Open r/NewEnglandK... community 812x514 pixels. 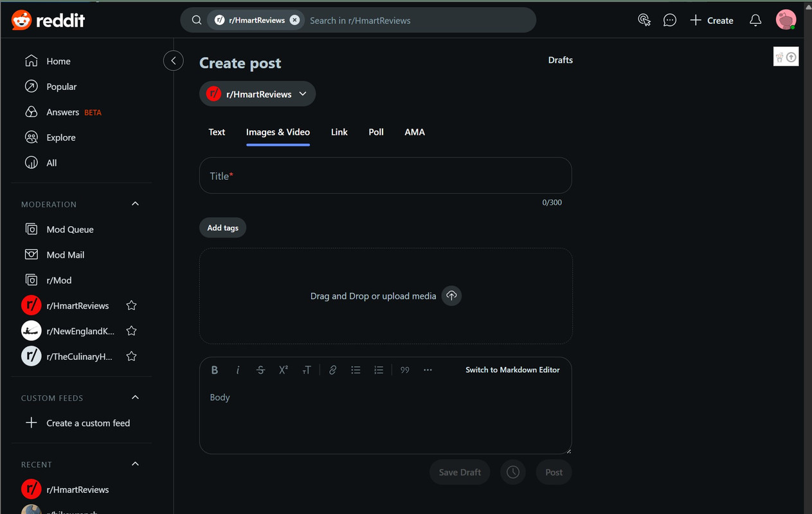click(x=80, y=331)
